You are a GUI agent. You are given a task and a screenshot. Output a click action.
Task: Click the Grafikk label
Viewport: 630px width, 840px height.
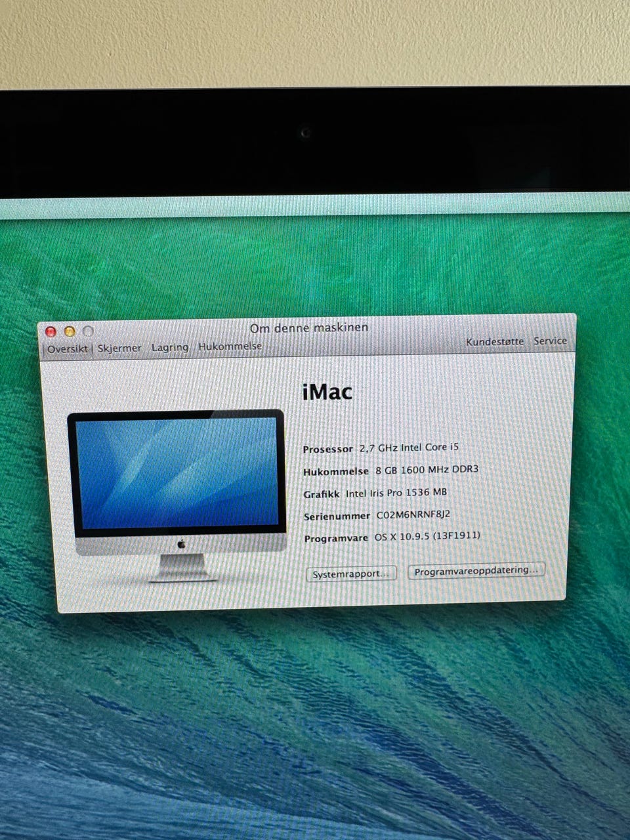pyautogui.click(x=322, y=494)
